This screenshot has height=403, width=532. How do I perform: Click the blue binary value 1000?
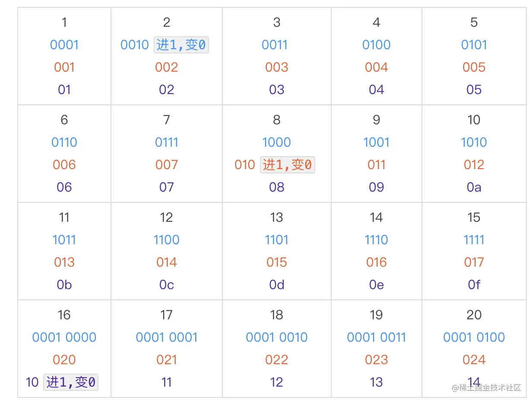[276, 142]
